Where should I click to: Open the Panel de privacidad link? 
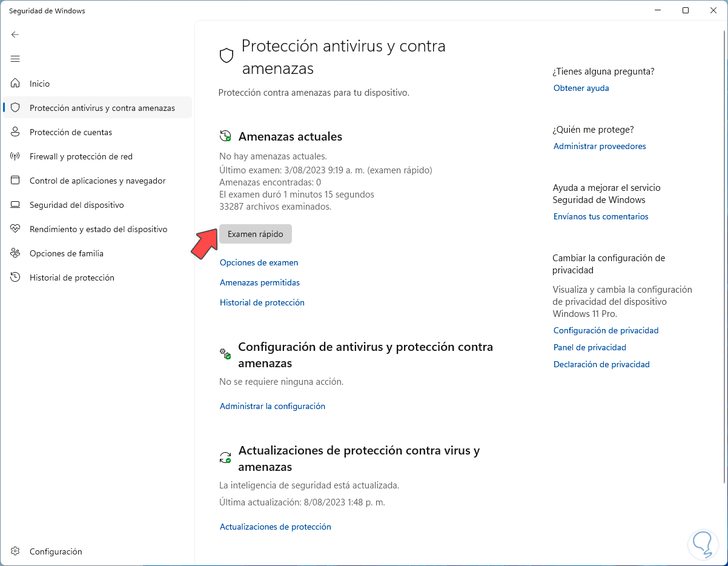[589, 347]
